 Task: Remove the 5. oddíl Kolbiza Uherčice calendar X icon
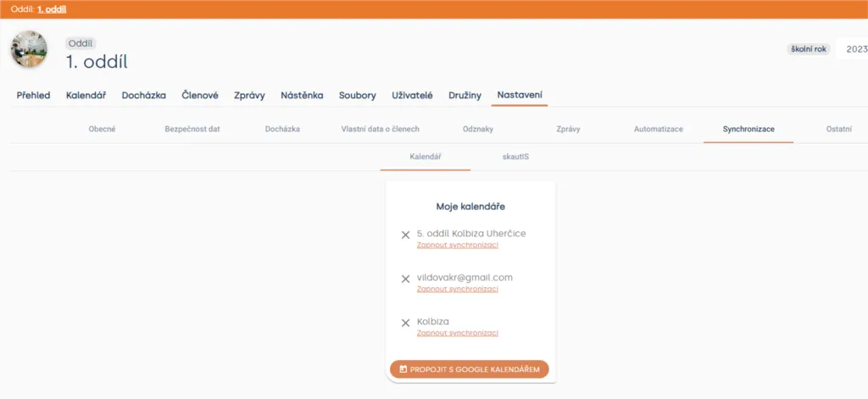(405, 236)
